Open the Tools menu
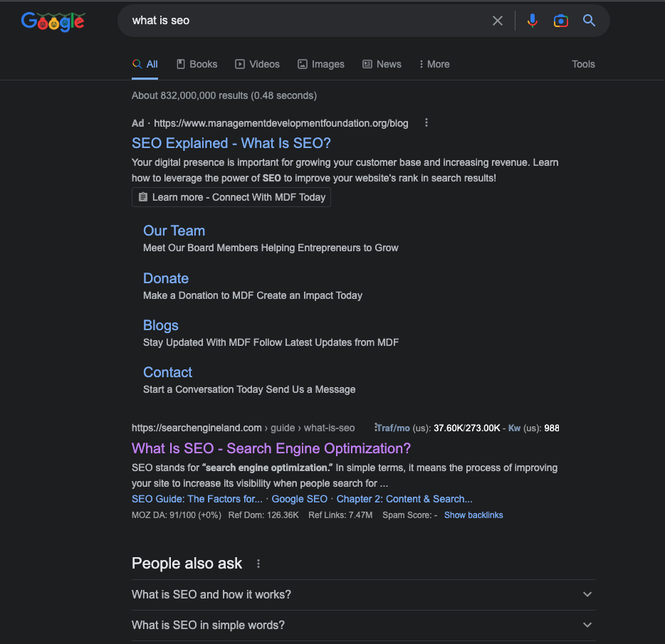The image size is (665, 644). 582,63
